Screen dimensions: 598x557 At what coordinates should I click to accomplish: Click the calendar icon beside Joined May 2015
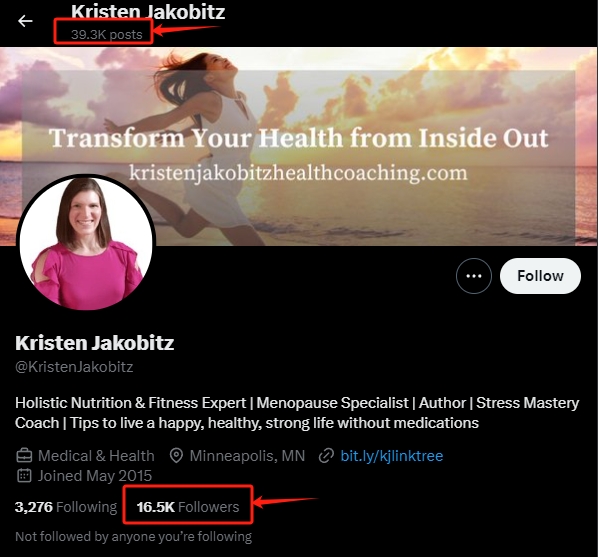click(x=24, y=476)
